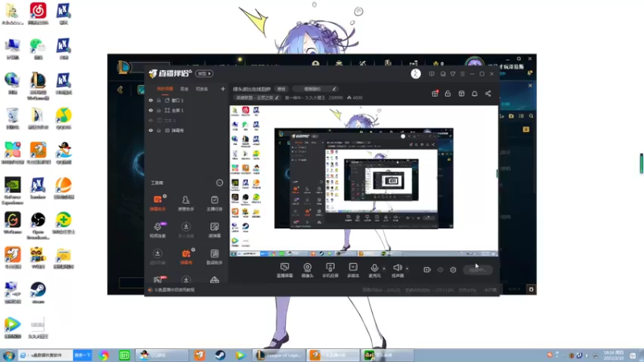The image size is (644, 362).
Task: Open the skin shirt icon in title bar
Action: tap(452, 74)
